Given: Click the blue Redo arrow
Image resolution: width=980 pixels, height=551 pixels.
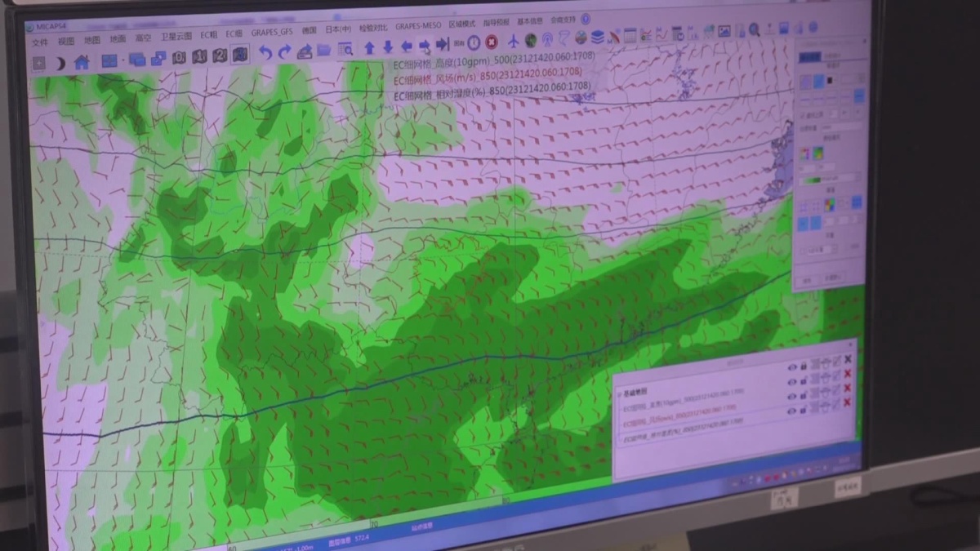Looking at the screenshot, I should click(284, 52).
